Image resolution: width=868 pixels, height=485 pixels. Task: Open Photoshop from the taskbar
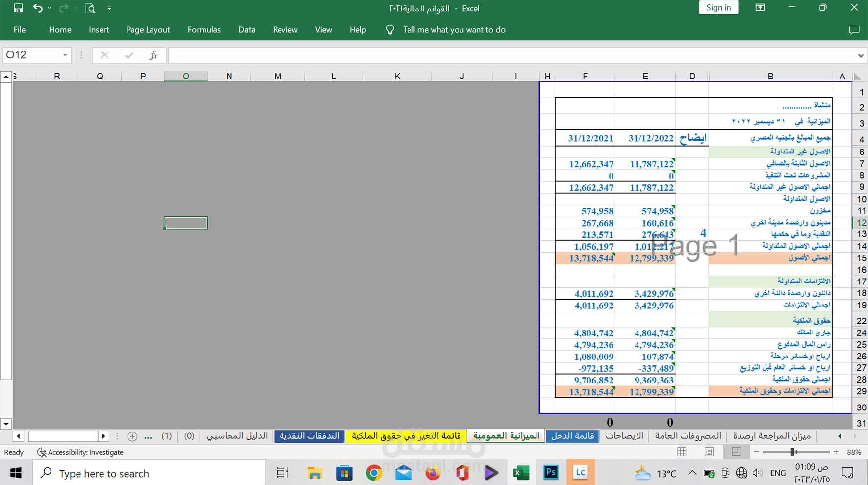pos(551,473)
